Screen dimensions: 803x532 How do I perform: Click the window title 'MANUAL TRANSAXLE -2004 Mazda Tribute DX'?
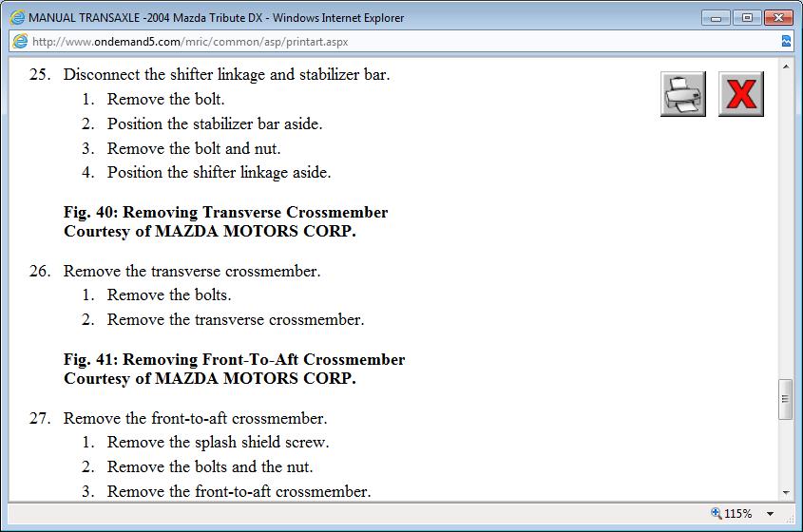(x=145, y=18)
